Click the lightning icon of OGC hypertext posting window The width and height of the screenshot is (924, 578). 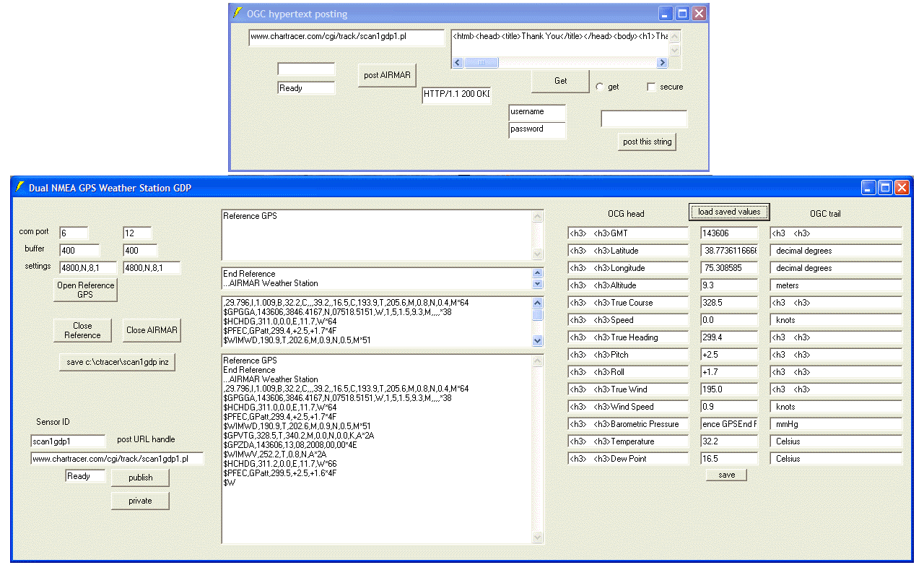pos(237,13)
